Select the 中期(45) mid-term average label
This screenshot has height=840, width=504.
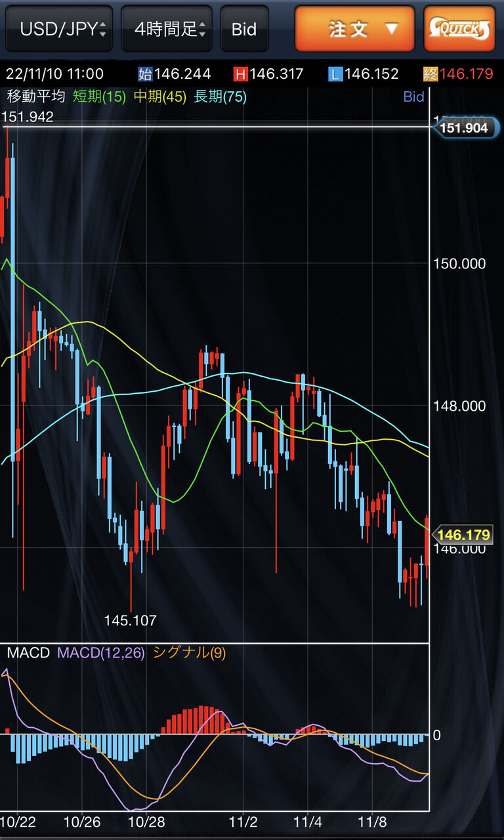[x=160, y=96]
